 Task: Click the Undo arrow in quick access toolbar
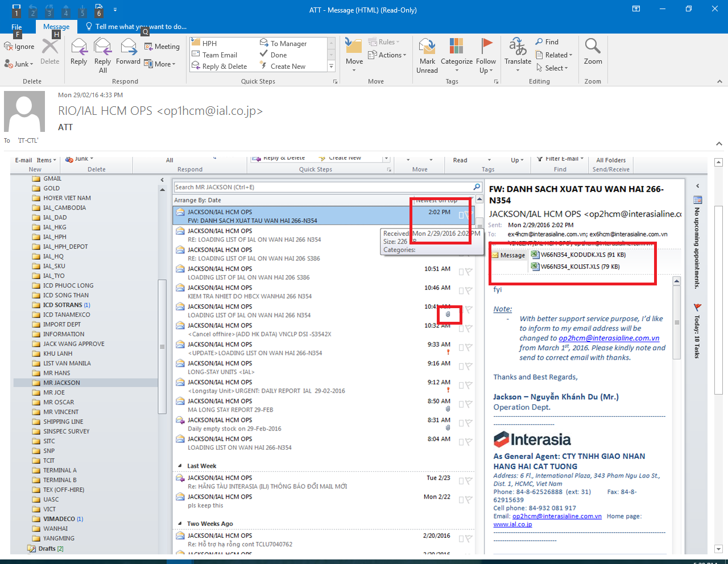coord(33,10)
